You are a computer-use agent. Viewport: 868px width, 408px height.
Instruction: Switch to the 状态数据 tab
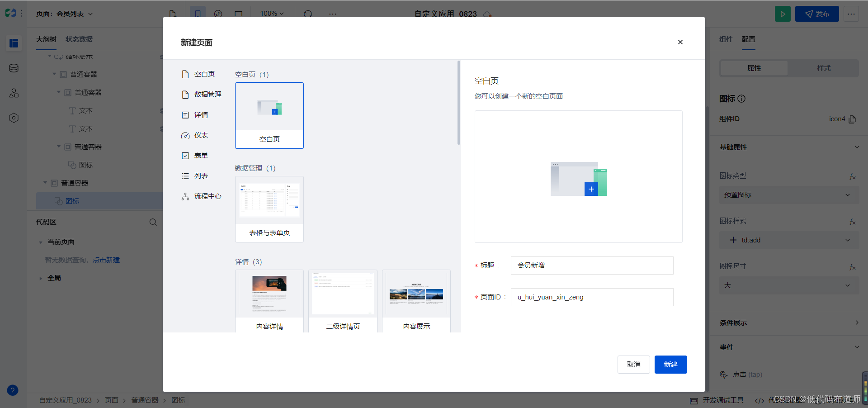(79, 39)
